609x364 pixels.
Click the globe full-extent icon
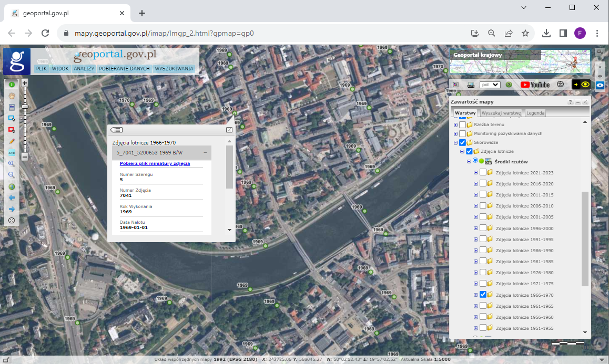12,186
